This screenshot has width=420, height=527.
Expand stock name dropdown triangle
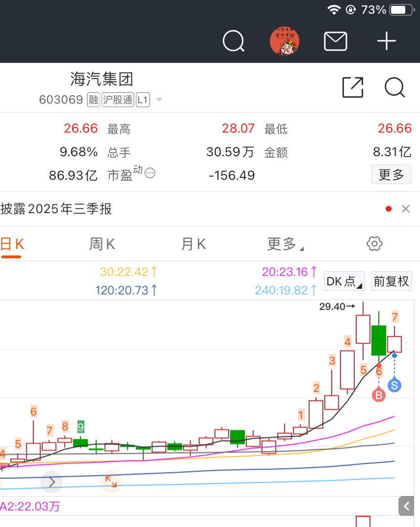click(159, 100)
